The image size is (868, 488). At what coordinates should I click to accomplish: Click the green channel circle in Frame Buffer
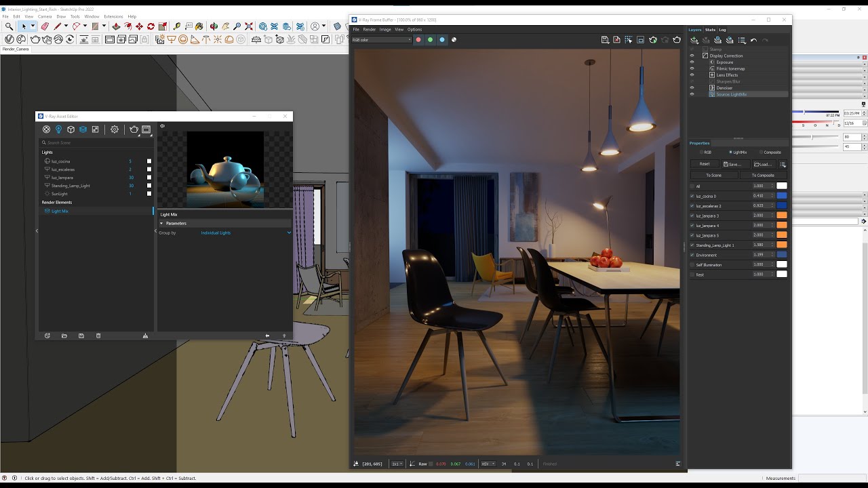430,39
